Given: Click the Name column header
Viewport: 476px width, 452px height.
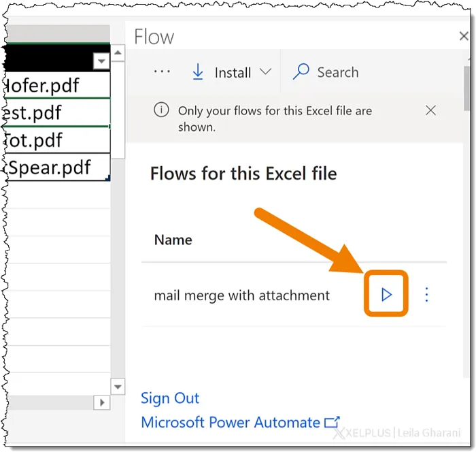Looking at the screenshot, I should click(173, 240).
